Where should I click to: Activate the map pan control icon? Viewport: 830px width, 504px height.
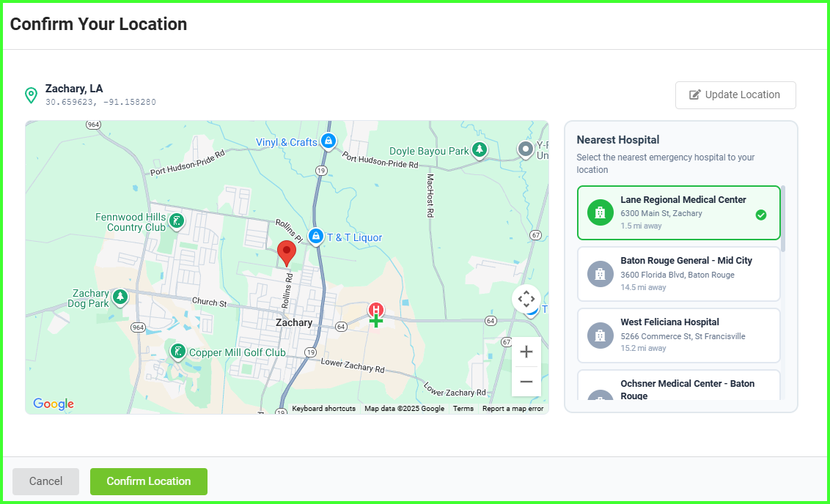(526, 299)
